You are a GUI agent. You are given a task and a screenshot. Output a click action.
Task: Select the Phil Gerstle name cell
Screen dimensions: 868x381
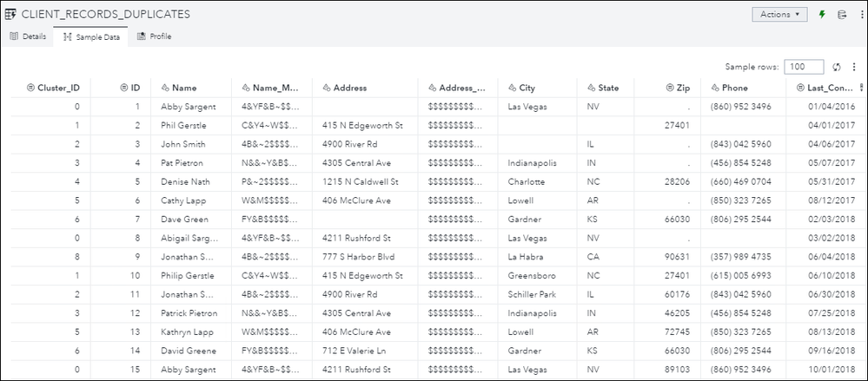coord(191,126)
